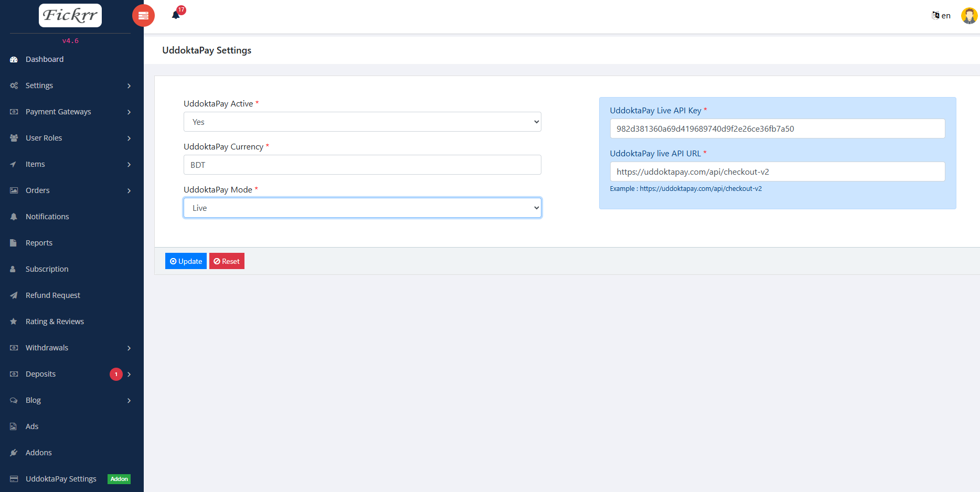Viewport: 980px width, 492px height.
Task: Select the Rating & Reviews star icon
Action: [x=13, y=321]
